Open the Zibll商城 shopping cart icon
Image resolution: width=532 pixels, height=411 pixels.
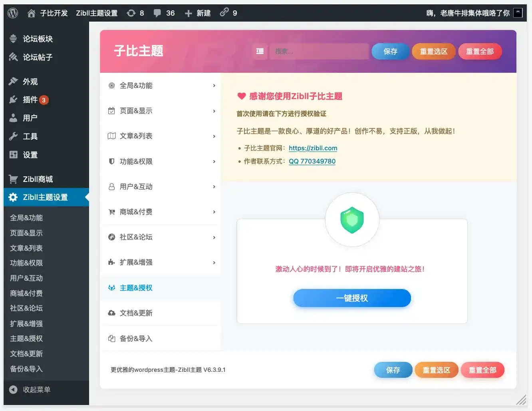13,179
